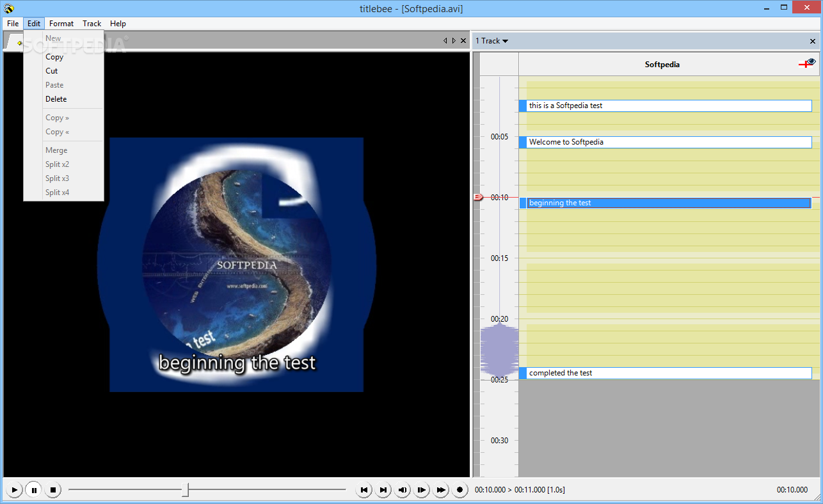Screen dimensions: 823x504
Task: Select the "this is a Softpedia test" subtitle
Action: (666, 106)
